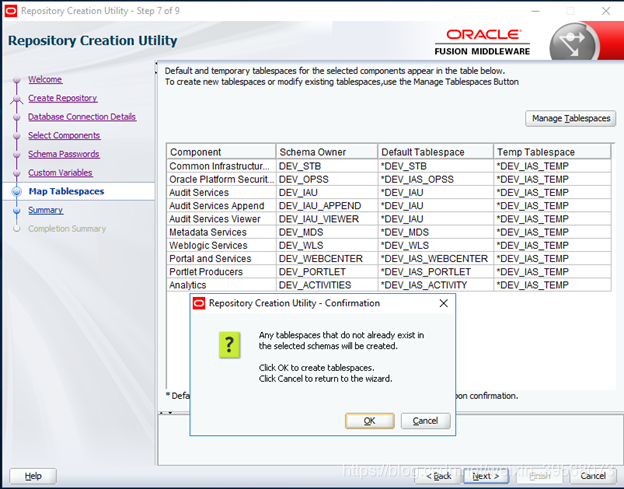Select the Audit Services Viewer cell
624x489 pixels.
pyautogui.click(x=221, y=219)
